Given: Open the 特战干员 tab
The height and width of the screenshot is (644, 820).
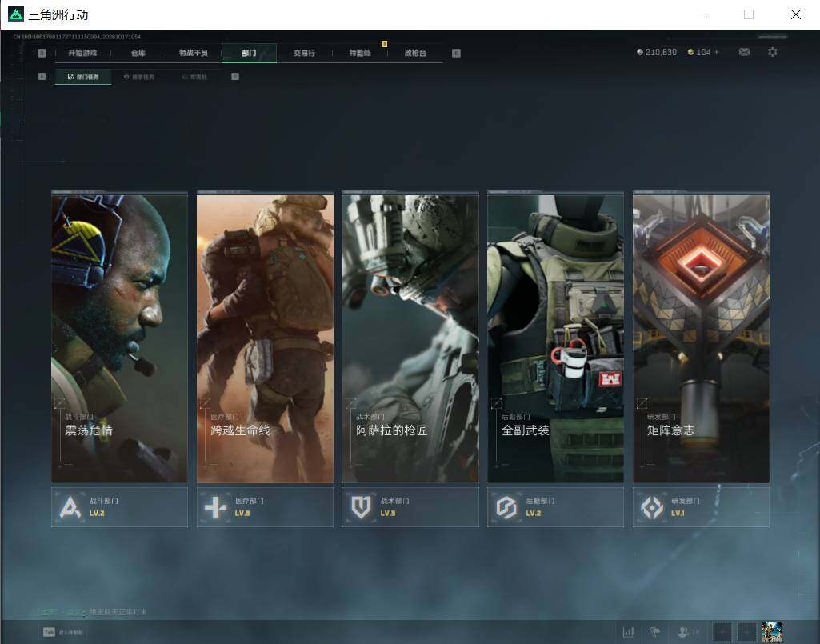Looking at the screenshot, I should (x=194, y=53).
